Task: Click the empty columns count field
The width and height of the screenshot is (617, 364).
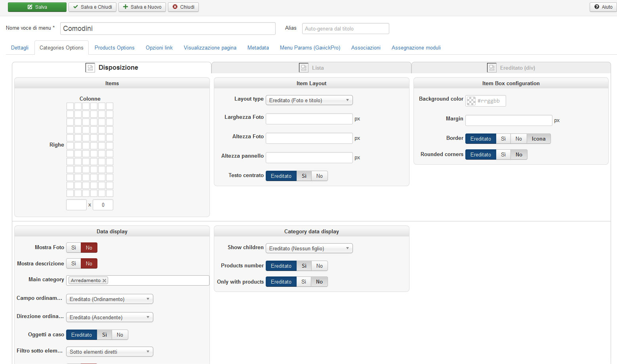Action: coord(76,205)
